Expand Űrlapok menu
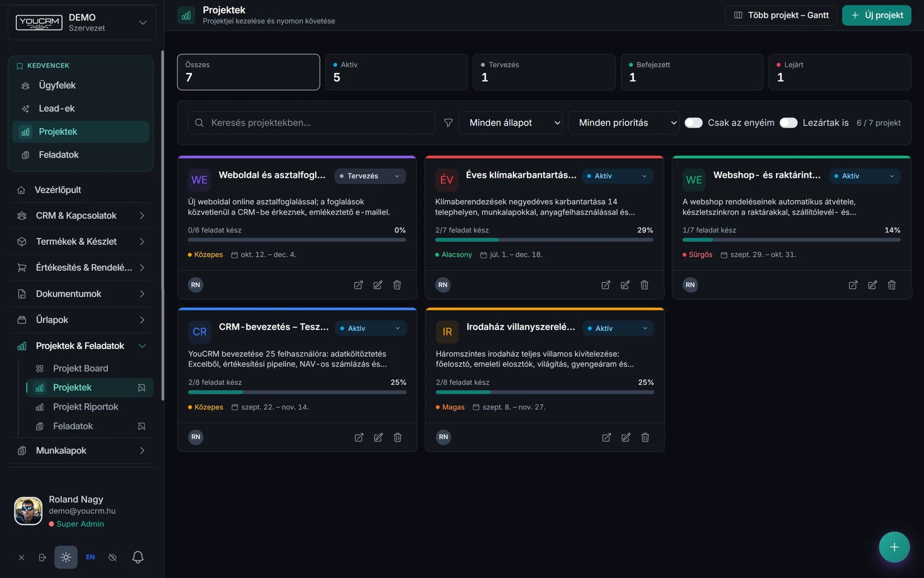 pyautogui.click(x=80, y=320)
